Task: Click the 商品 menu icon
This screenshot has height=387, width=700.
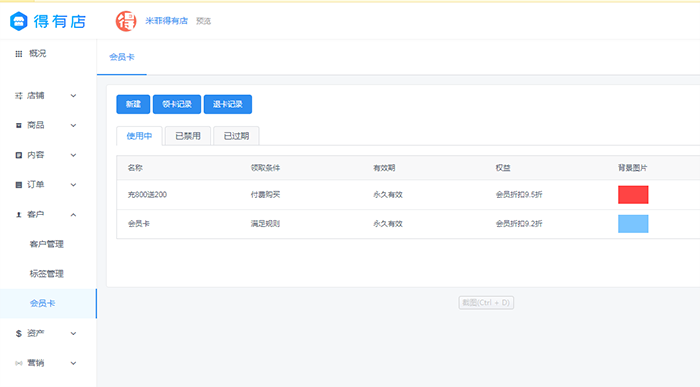Action: click(18, 125)
